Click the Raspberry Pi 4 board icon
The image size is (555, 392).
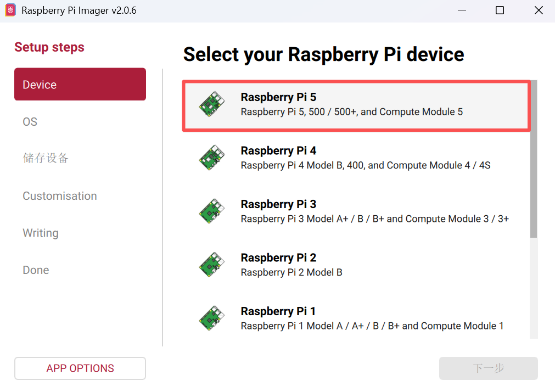pos(212,158)
